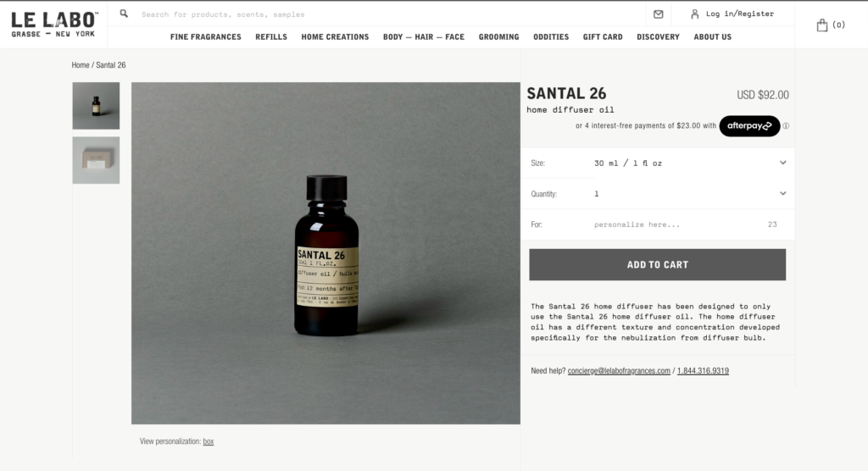
Task: Select the box product thumbnail
Action: [96, 160]
